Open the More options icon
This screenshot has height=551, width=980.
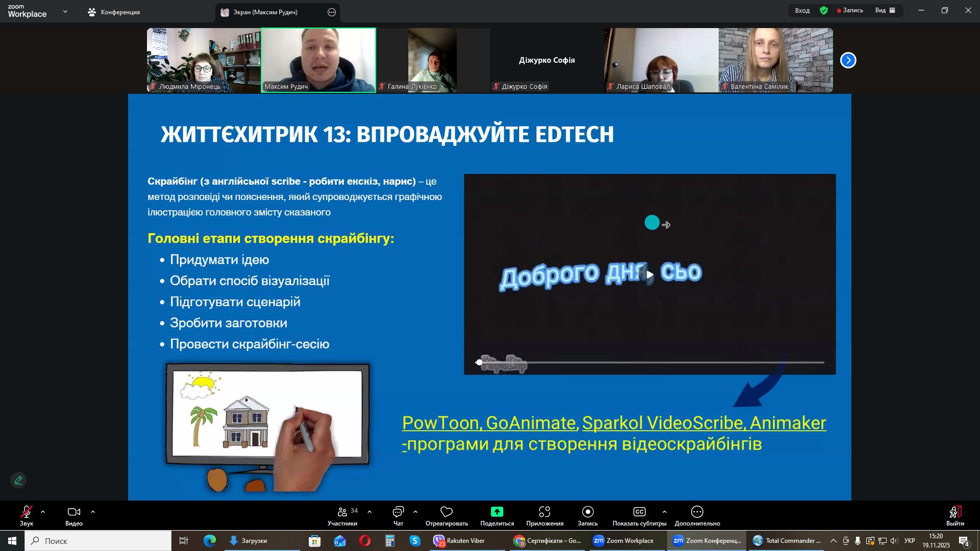point(697,512)
